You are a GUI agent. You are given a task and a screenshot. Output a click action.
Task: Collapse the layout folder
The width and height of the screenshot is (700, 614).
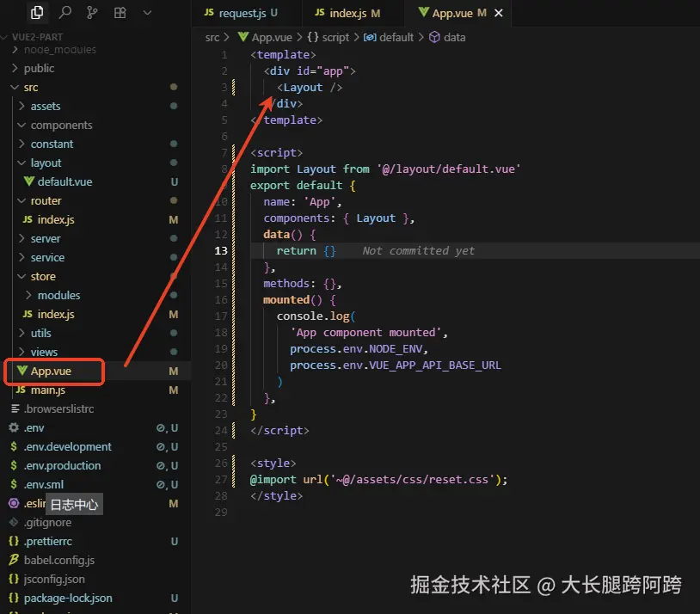[x=46, y=163]
